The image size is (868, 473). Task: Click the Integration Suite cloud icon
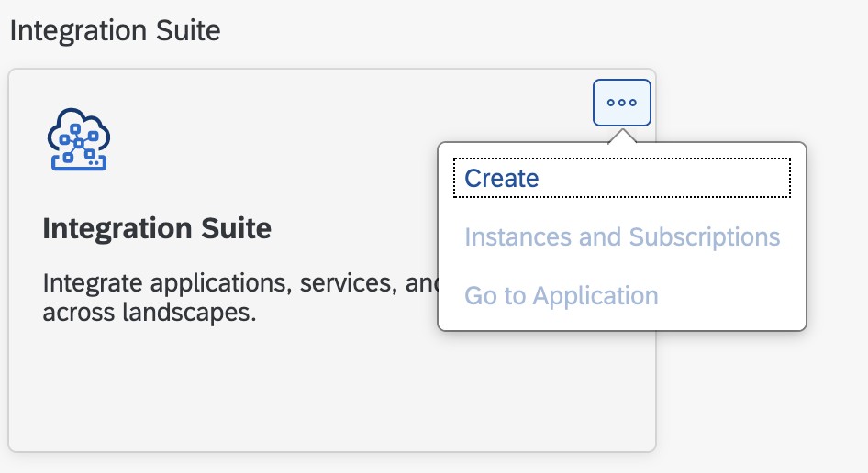click(x=79, y=139)
